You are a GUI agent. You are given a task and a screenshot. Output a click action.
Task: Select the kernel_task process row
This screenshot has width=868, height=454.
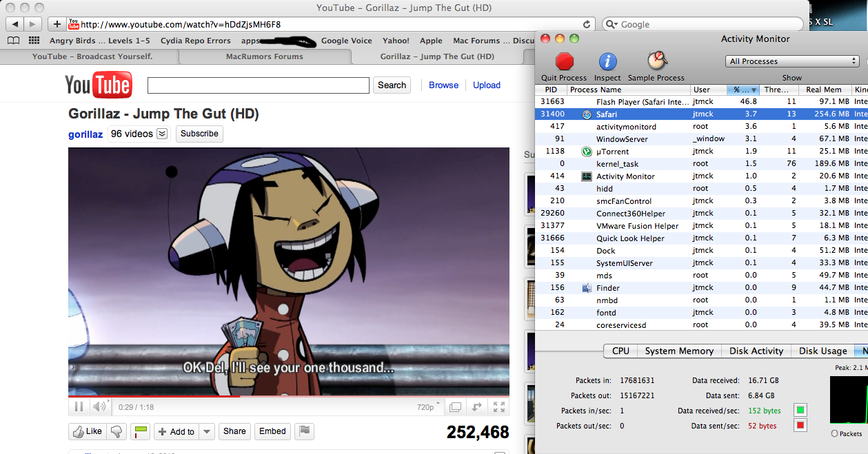tap(701, 164)
